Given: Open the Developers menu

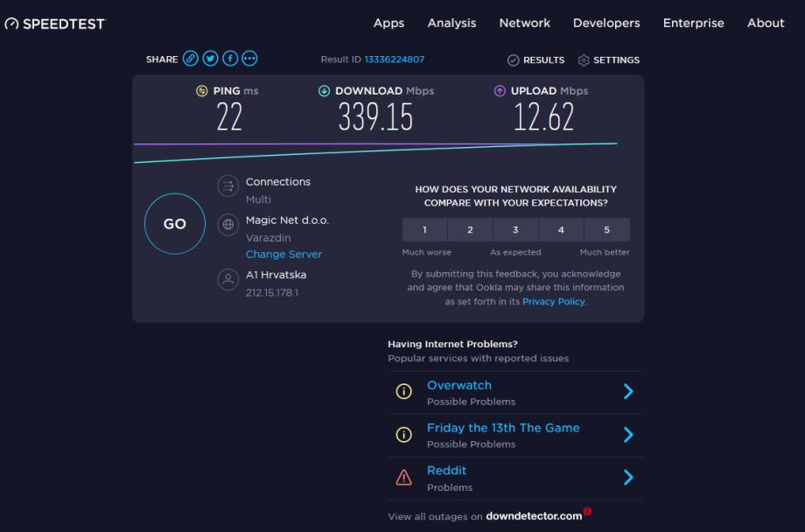Looking at the screenshot, I should pos(606,23).
